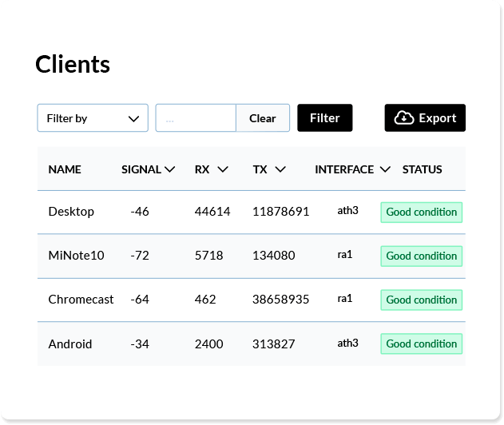Clear the filter text
The width and height of the screenshot is (504, 425).
tap(263, 117)
